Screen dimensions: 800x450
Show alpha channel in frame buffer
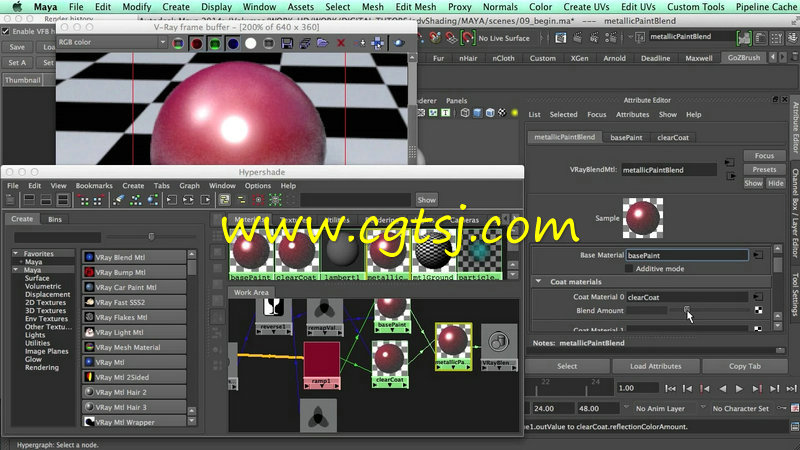(251, 43)
